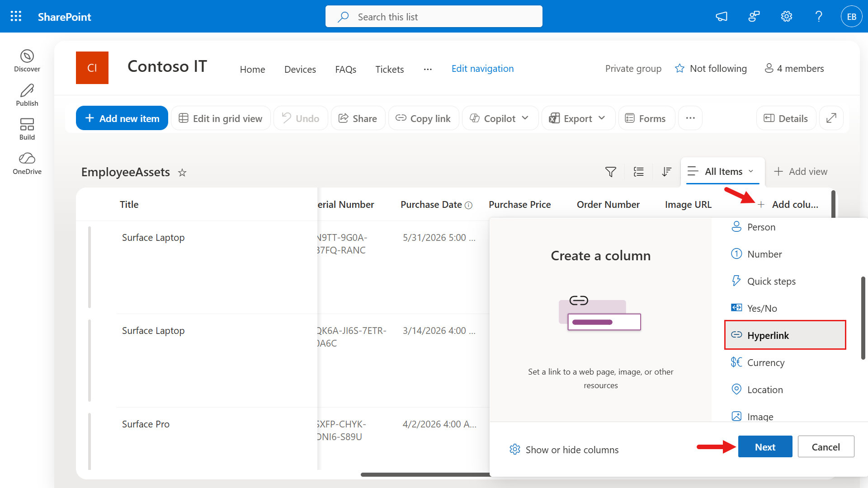Click the Copy link command
The width and height of the screenshot is (868, 488).
click(424, 118)
